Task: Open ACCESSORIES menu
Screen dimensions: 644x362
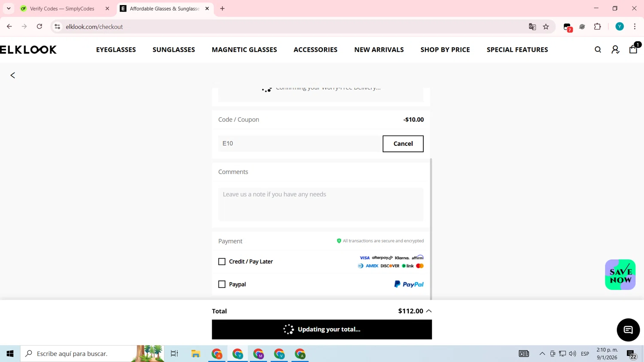Action: pyautogui.click(x=316, y=50)
